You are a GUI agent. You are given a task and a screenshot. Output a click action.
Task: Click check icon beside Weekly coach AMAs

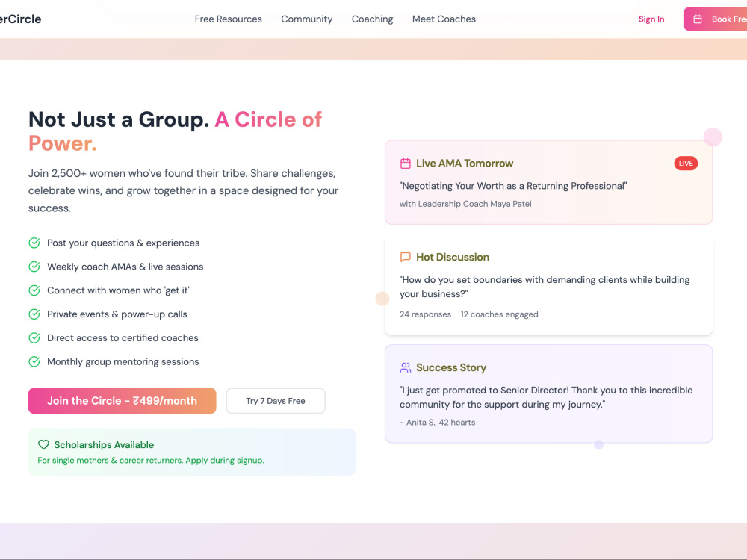(x=34, y=267)
